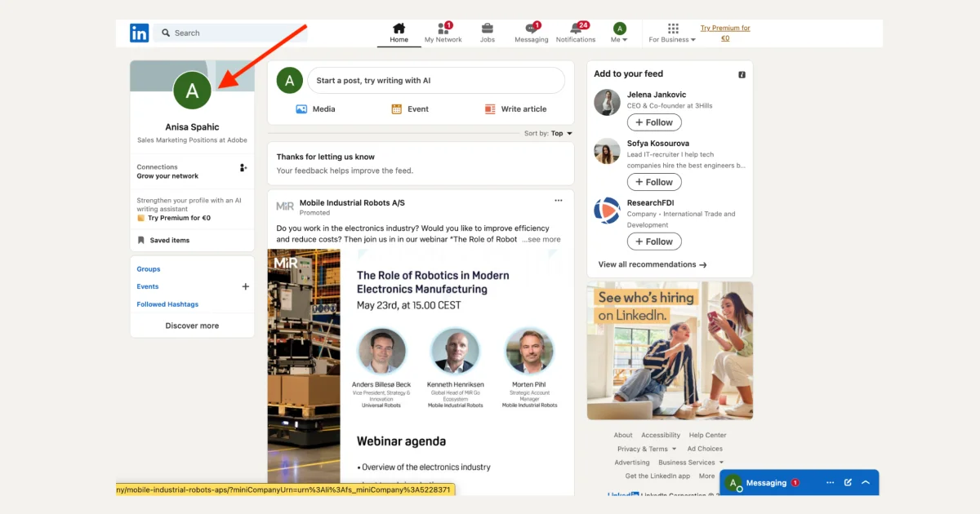The image size is (980, 514).
Task: Add Media to a post
Action: coord(315,109)
